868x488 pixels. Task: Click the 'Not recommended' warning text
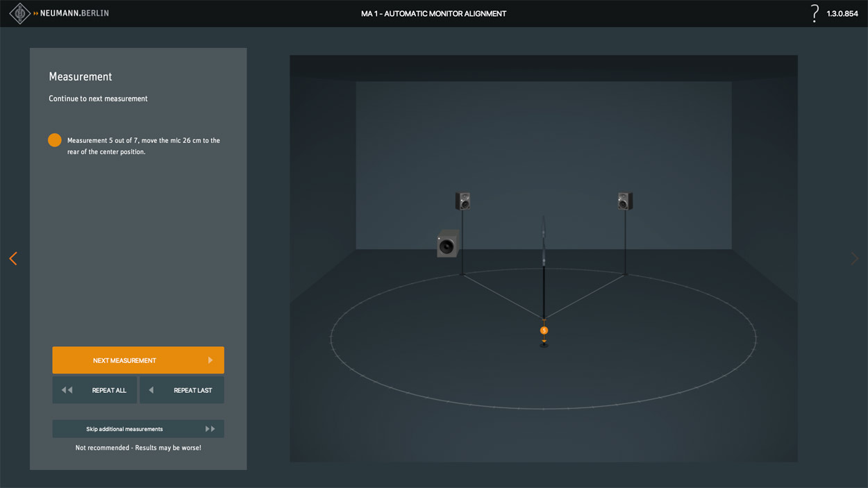coord(138,448)
